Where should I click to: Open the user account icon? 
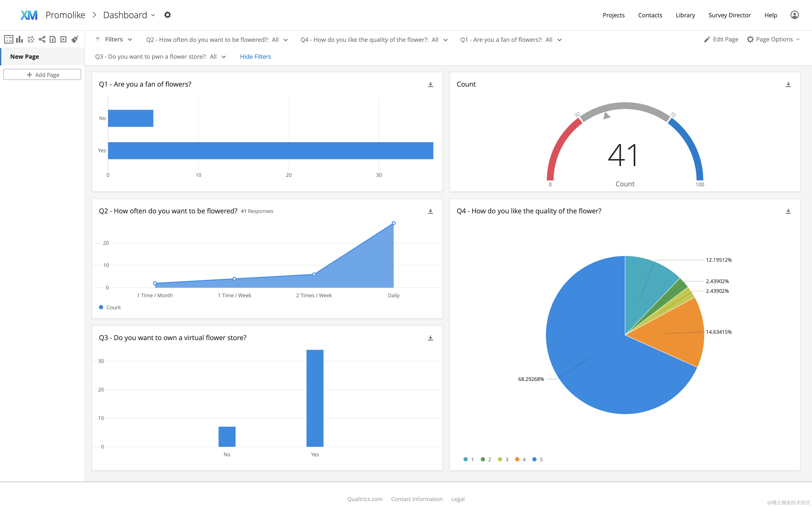[x=794, y=15]
